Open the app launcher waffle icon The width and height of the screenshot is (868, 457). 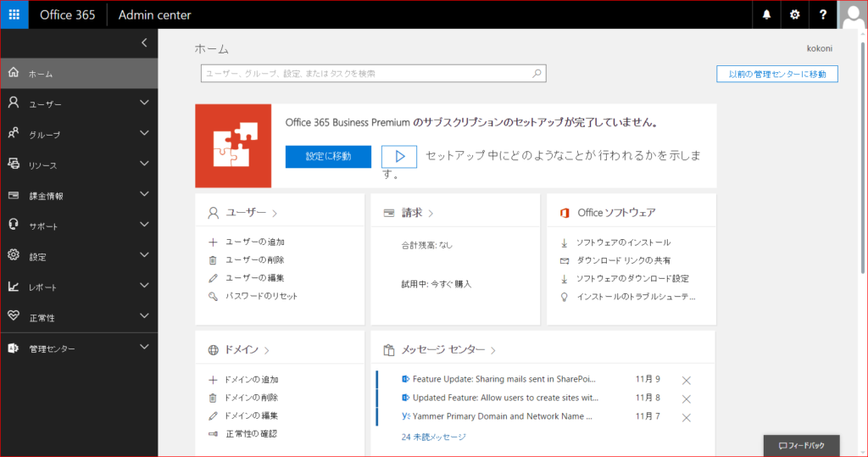click(x=15, y=14)
